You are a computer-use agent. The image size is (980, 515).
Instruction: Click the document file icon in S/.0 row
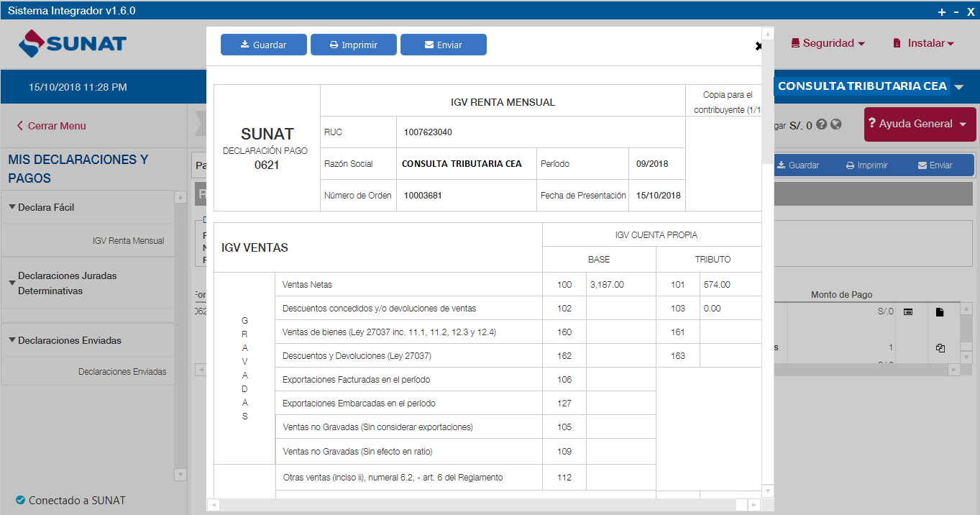[940, 312]
